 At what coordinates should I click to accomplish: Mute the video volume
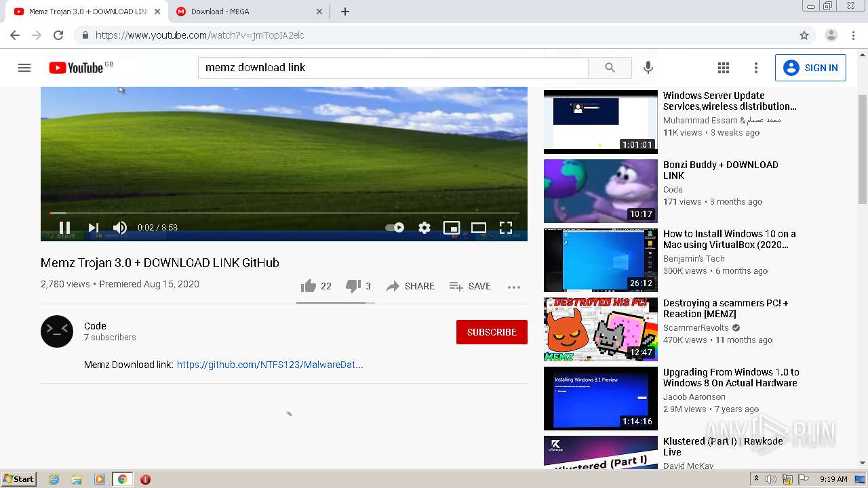120,228
